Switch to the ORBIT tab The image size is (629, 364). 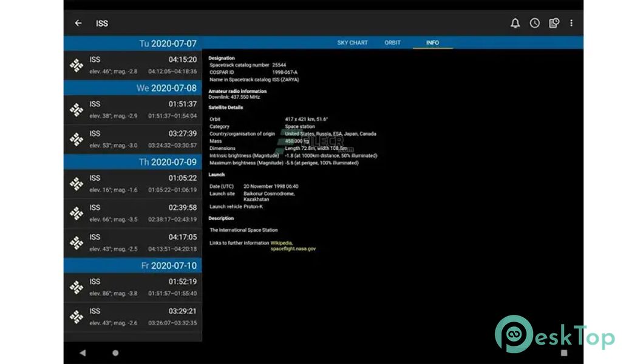392,42
